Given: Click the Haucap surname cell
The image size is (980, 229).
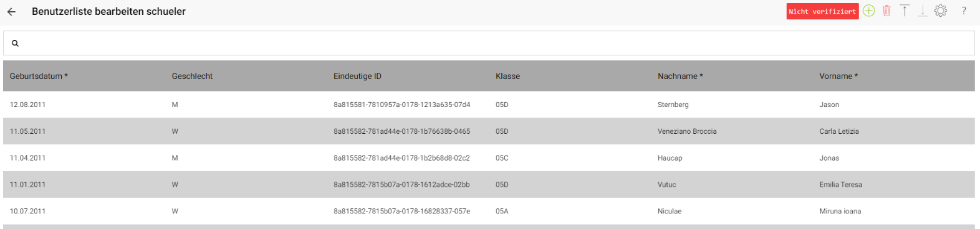Looking at the screenshot, I should coord(670,158).
